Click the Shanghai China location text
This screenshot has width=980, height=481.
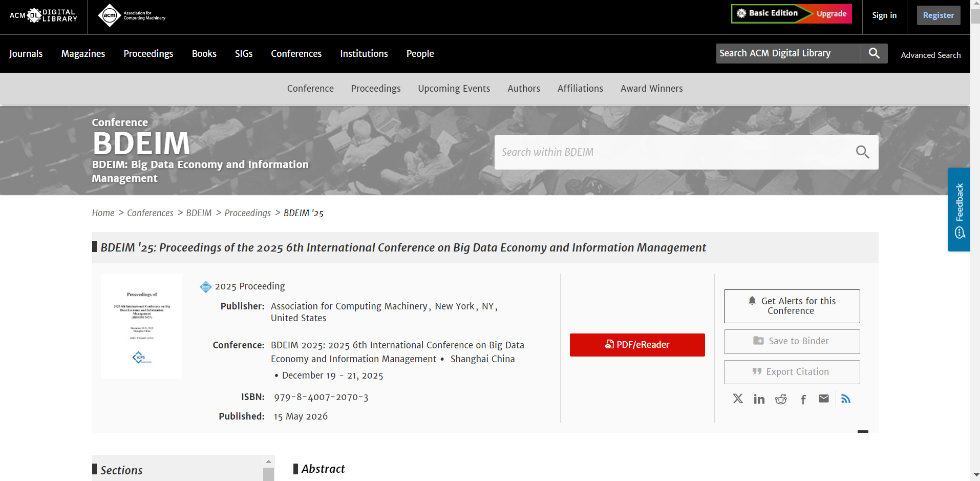coord(483,359)
